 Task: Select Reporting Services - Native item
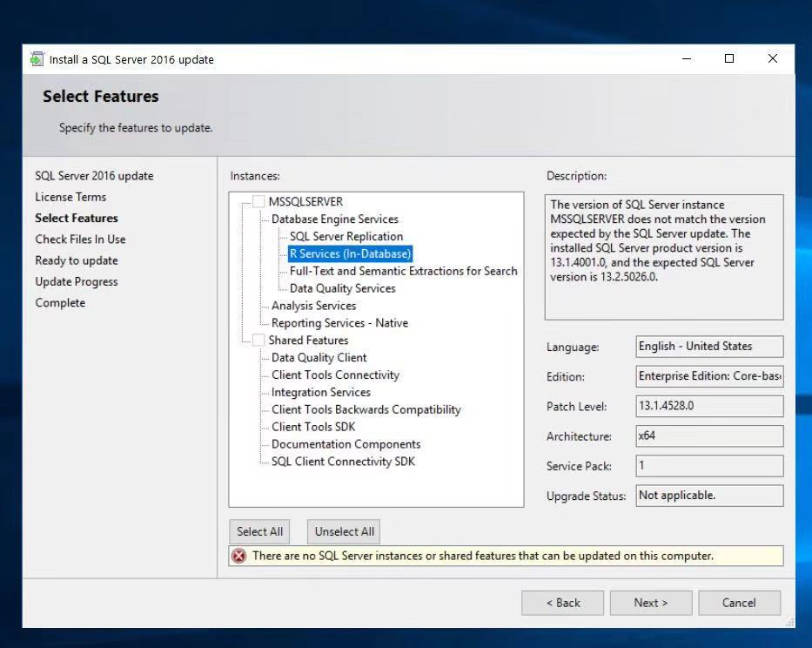[x=339, y=322]
